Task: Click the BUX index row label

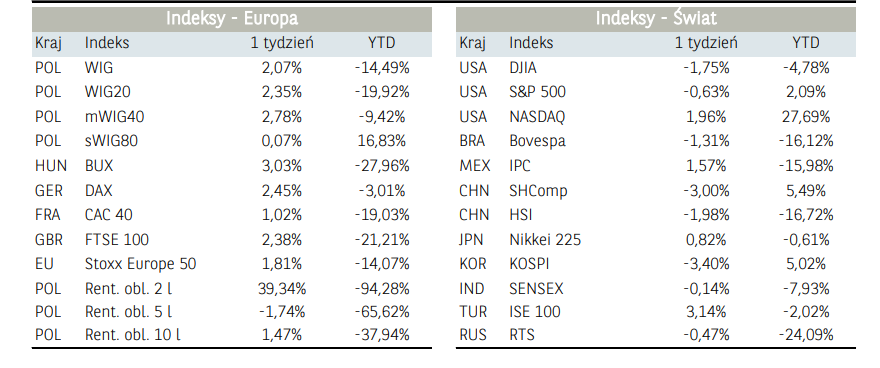Action: 99,166
